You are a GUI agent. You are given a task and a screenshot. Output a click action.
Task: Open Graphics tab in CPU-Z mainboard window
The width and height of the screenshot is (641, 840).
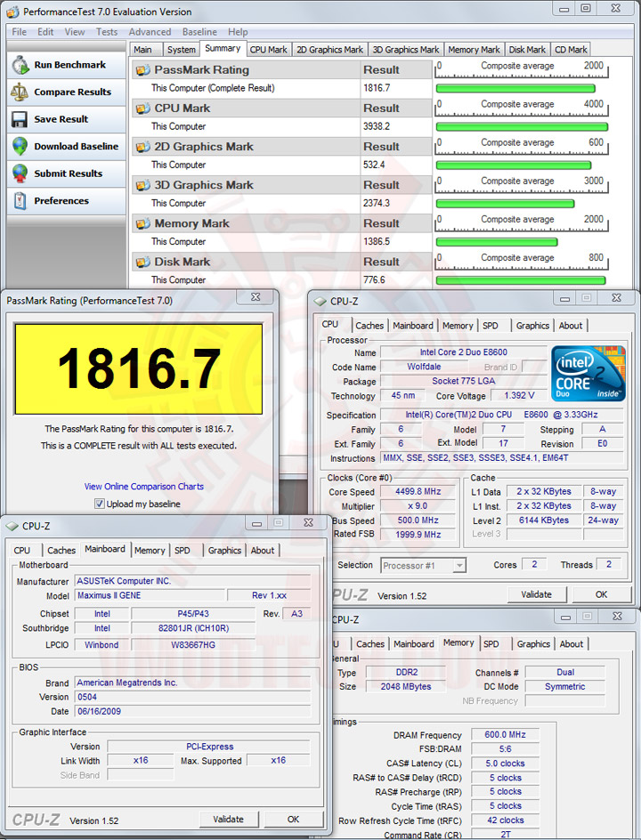pos(224,551)
